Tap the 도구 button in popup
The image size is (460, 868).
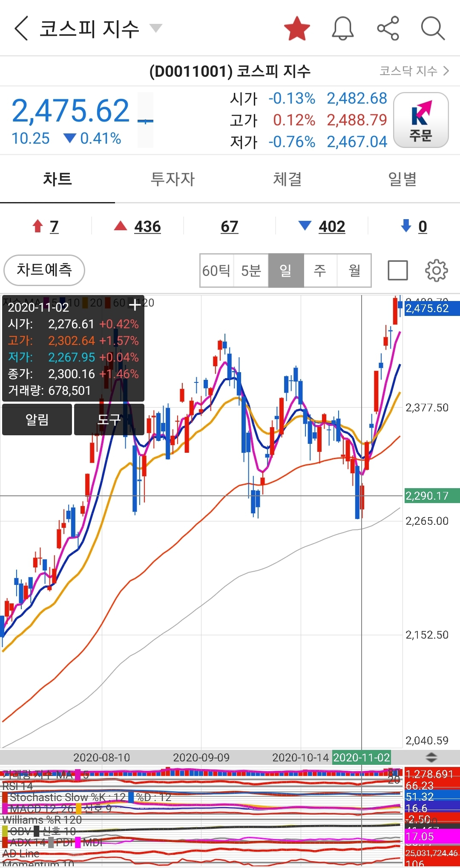click(x=109, y=420)
